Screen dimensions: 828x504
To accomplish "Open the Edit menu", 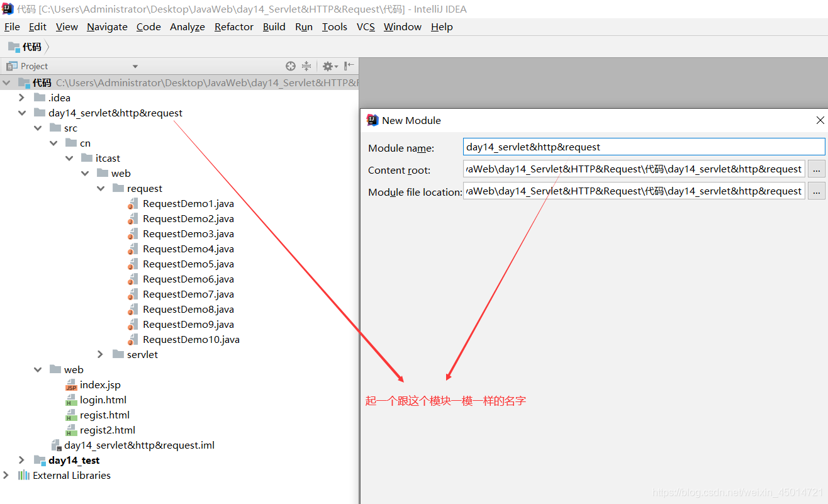I will point(38,26).
